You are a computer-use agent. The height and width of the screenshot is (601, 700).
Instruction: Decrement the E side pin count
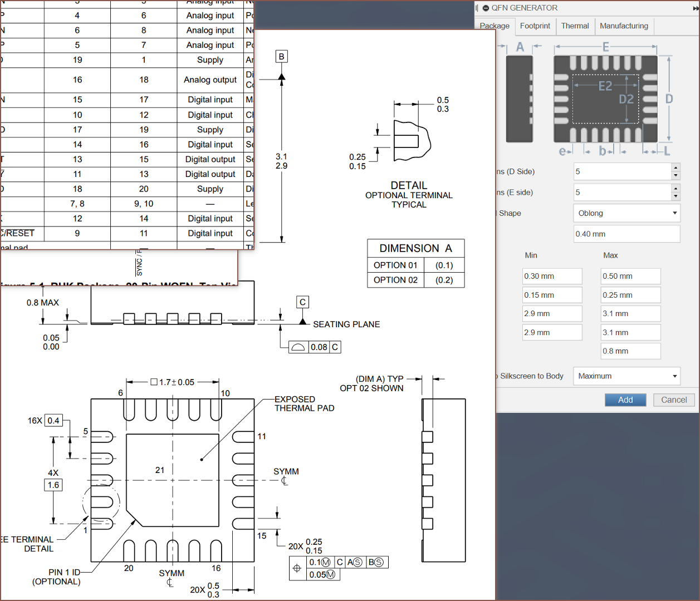click(675, 196)
